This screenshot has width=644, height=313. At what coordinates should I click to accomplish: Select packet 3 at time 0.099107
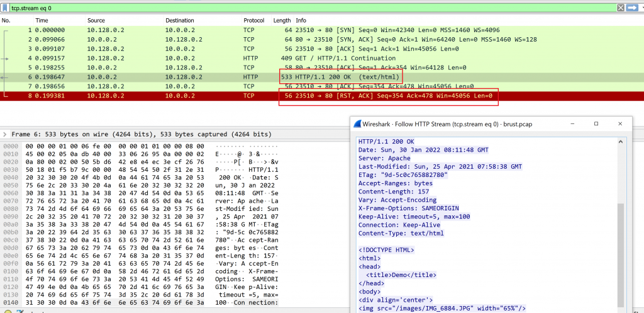tap(322, 49)
